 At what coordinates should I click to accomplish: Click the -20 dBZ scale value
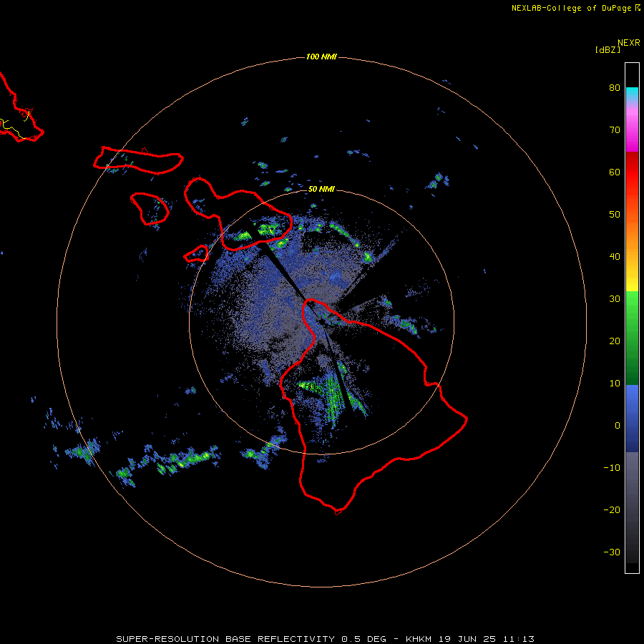(x=612, y=510)
